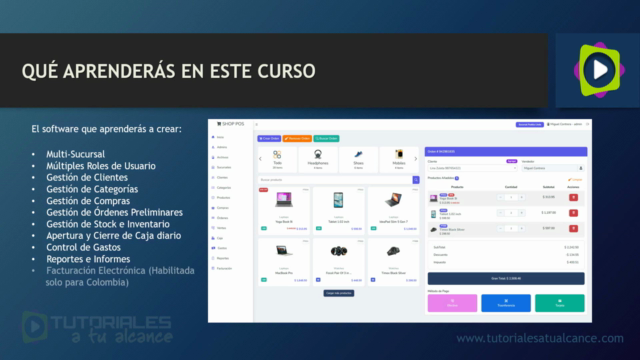The height and width of the screenshot is (360, 640).
Task: Open Órdenes in the sidebar
Action: tap(220, 218)
